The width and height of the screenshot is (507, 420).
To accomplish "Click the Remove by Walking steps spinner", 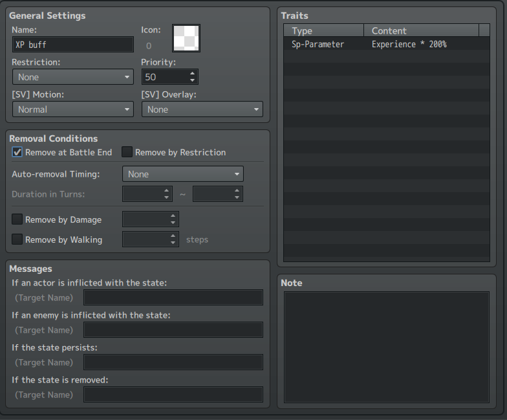I will [150, 239].
